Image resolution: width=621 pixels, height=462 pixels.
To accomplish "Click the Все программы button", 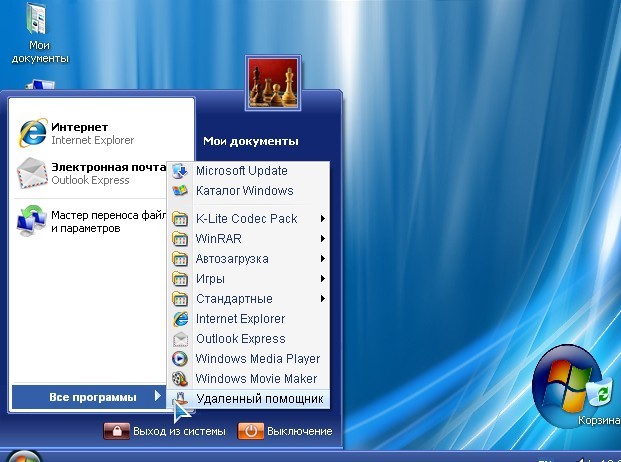I will point(89,397).
